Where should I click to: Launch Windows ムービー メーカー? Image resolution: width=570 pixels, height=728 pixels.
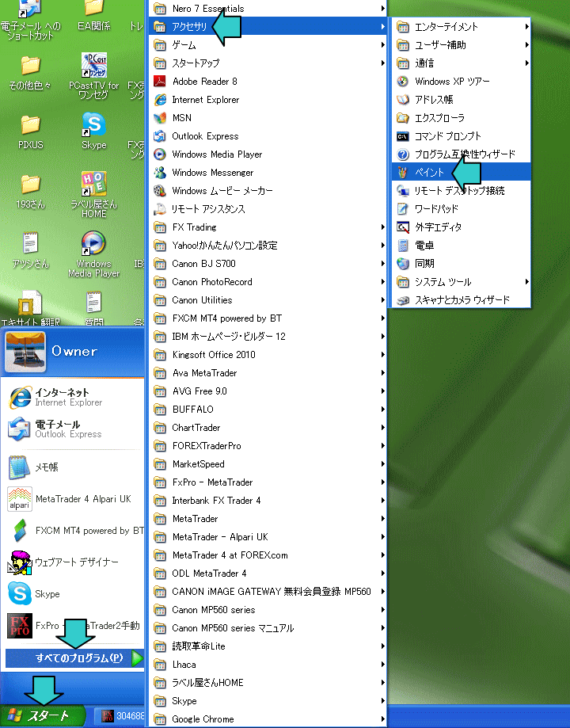[268, 190]
